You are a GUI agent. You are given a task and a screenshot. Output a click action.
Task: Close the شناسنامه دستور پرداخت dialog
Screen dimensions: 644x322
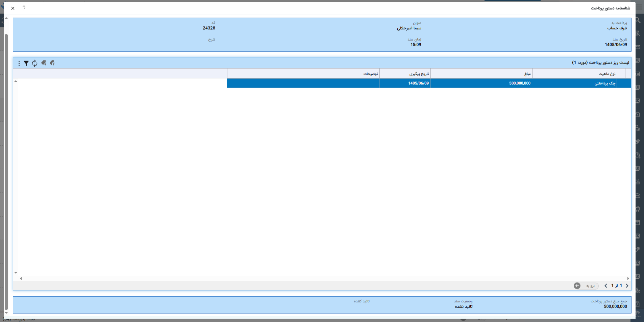tap(13, 8)
